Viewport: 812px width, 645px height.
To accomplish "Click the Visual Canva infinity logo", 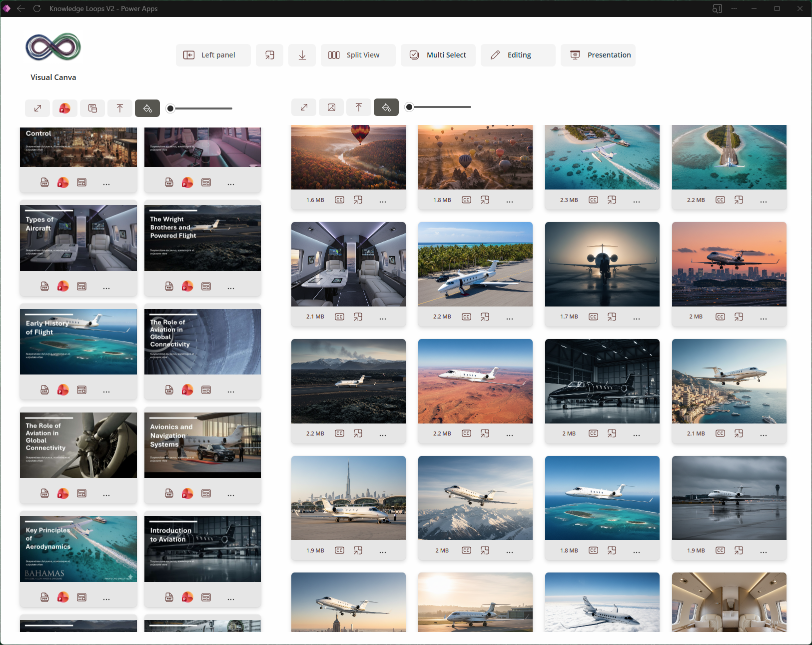I will [x=53, y=47].
